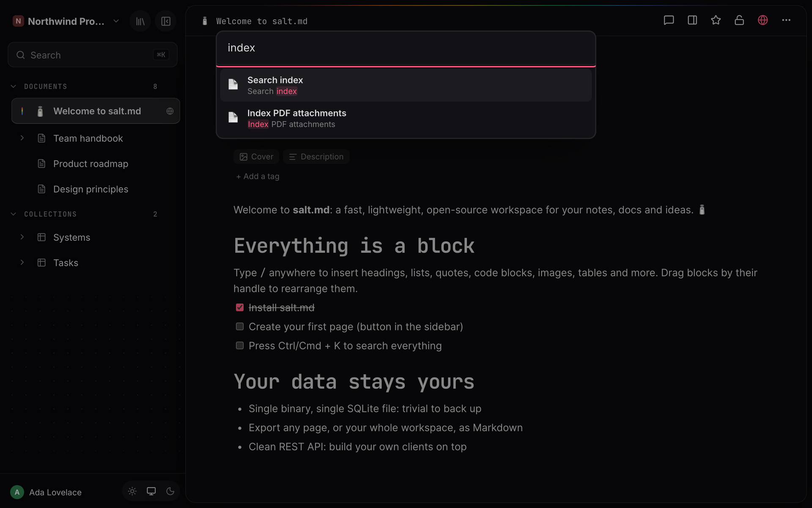The image size is (812, 508).
Task: Check Create your first page checkbox
Action: (240, 326)
